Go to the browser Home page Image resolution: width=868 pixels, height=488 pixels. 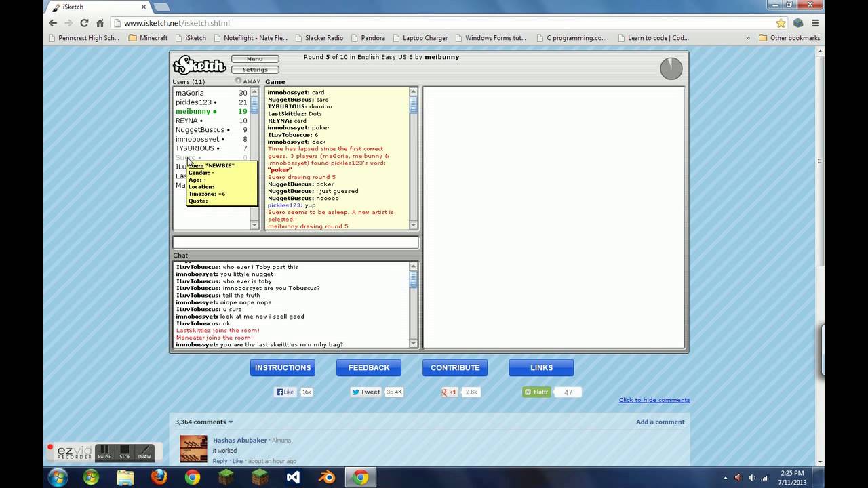click(x=100, y=23)
